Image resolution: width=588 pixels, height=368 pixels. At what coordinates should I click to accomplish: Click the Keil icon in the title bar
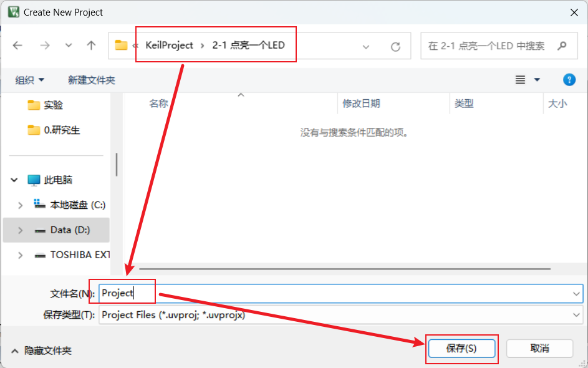tap(14, 12)
